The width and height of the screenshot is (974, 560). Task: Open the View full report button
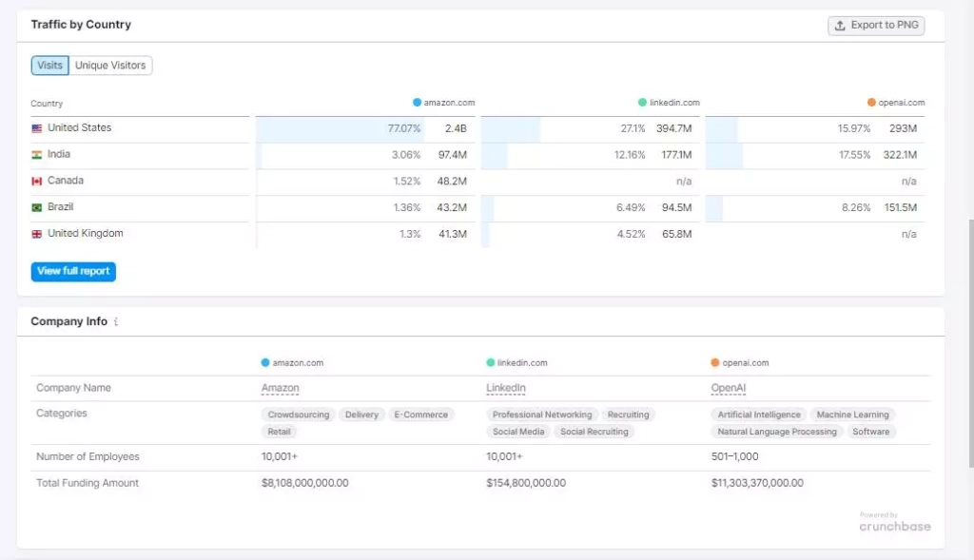73,271
